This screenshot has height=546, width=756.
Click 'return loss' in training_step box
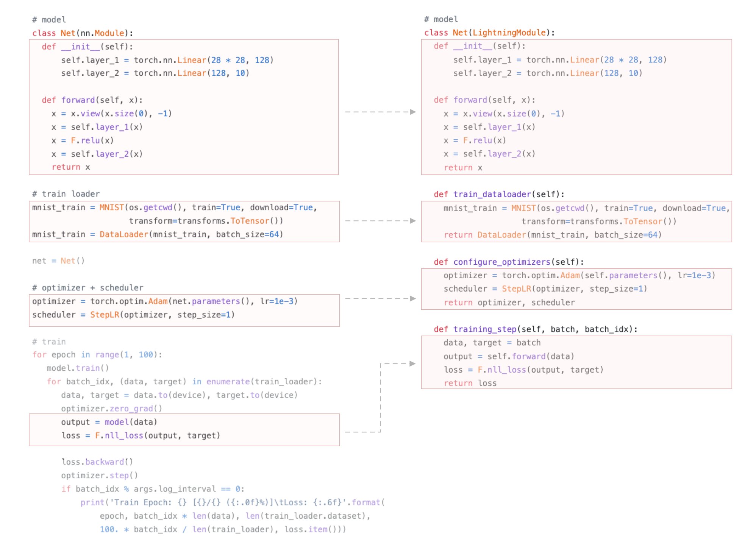[470, 383]
